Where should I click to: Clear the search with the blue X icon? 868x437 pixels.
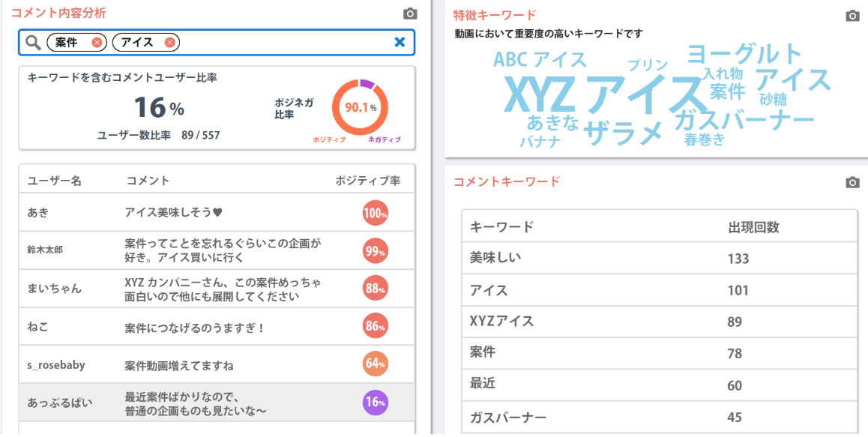(x=400, y=43)
